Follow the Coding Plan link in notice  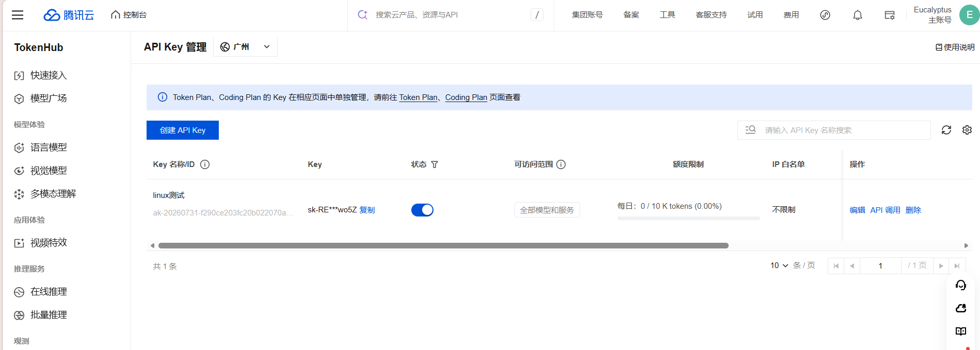[466, 97]
